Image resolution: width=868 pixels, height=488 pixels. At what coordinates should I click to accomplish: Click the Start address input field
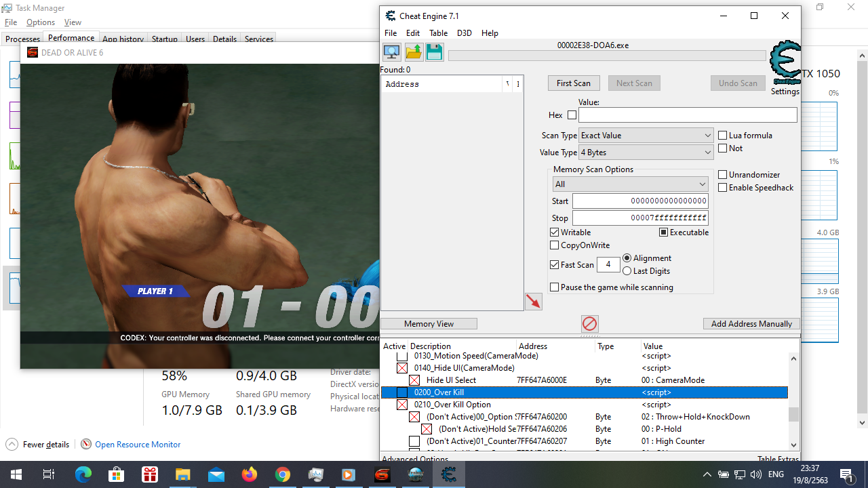pos(640,201)
